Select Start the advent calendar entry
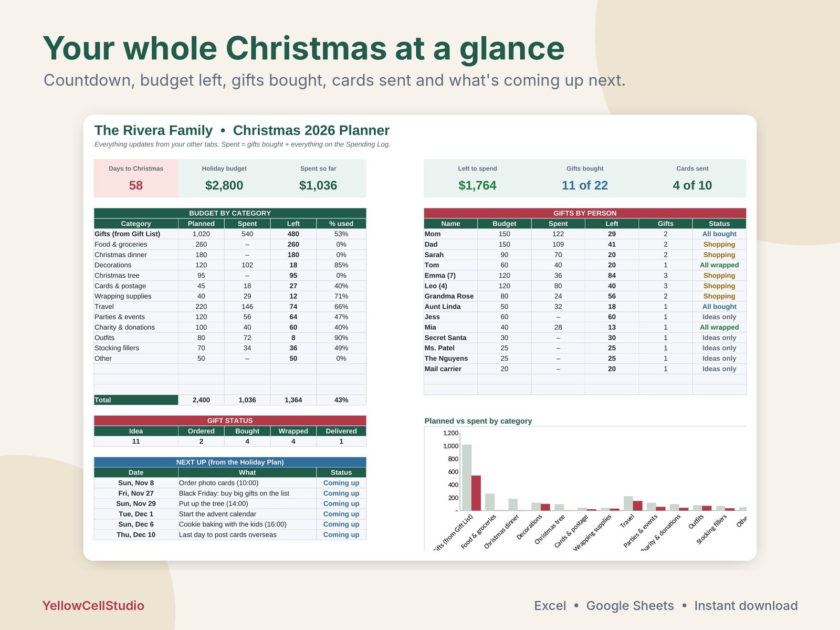Viewport: 840px width, 630px height. click(x=247, y=514)
